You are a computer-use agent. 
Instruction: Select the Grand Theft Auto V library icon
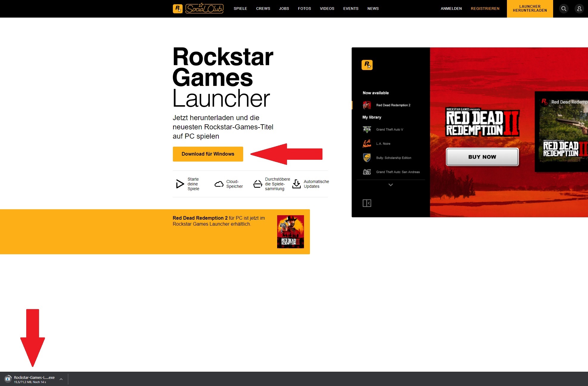tap(367, 129)
